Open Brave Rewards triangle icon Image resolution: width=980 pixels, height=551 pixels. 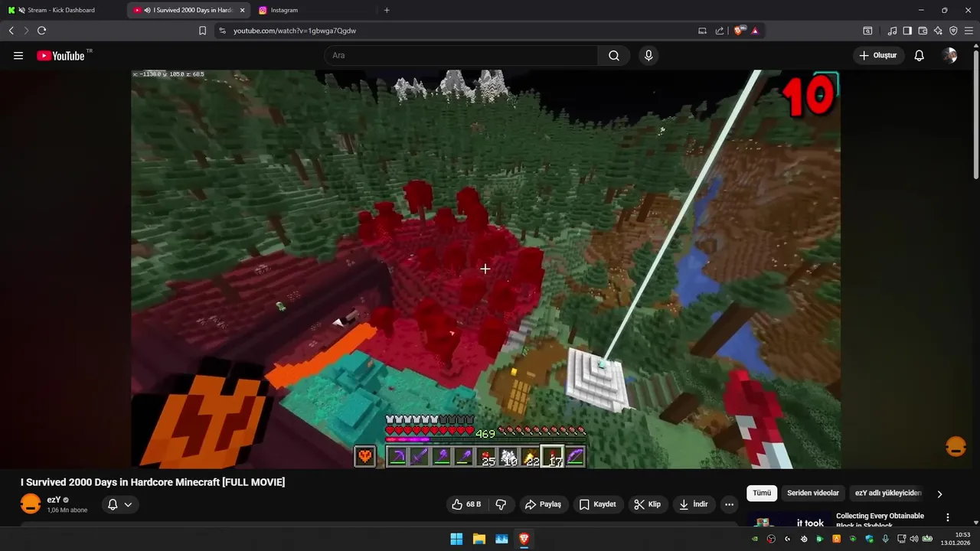755,31
